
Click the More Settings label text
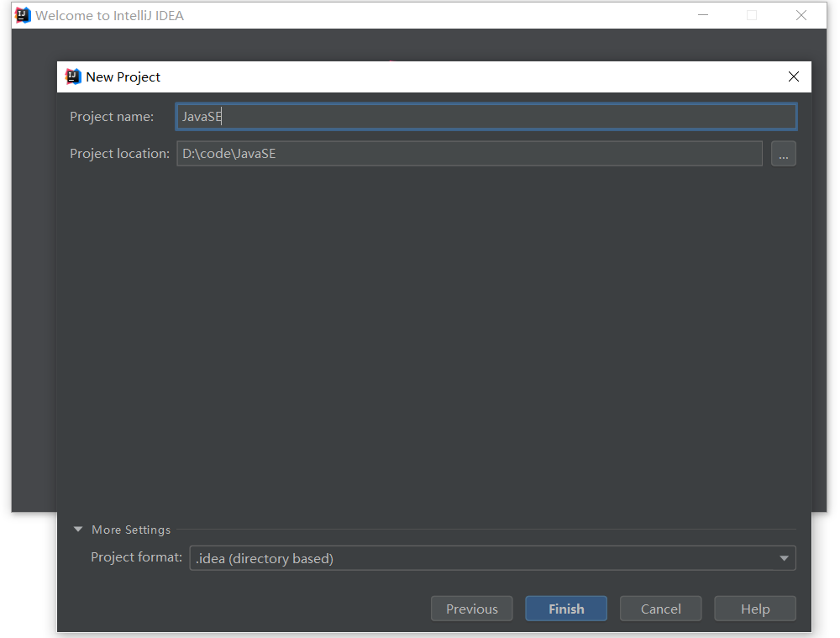(x=131, y=530)
